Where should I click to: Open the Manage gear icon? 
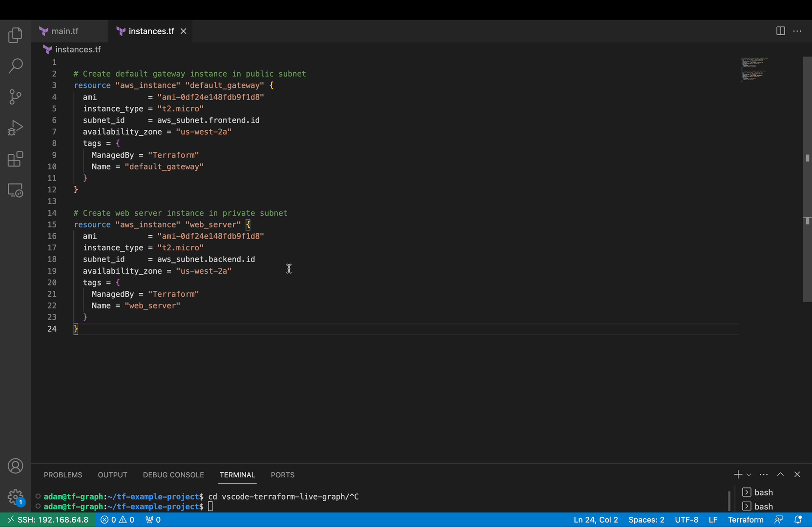tap(15, 497)
